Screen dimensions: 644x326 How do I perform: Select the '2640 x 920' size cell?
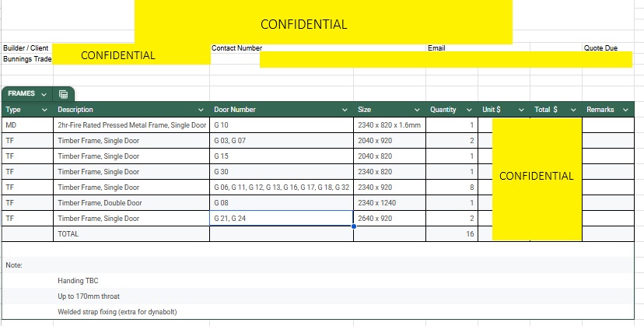[x=390, y=219]
